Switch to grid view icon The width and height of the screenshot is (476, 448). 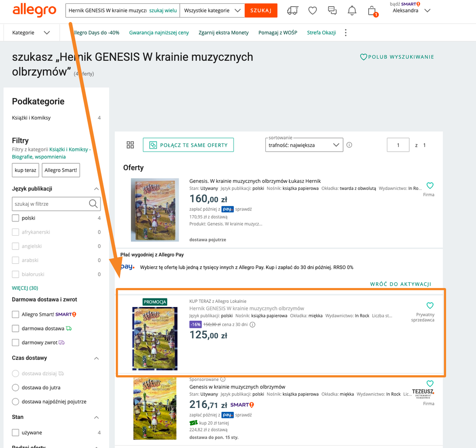pos(130,145)
